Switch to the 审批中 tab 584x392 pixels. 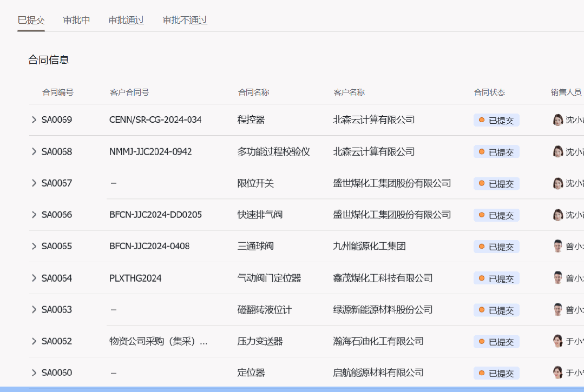click(x=76, y=21)
